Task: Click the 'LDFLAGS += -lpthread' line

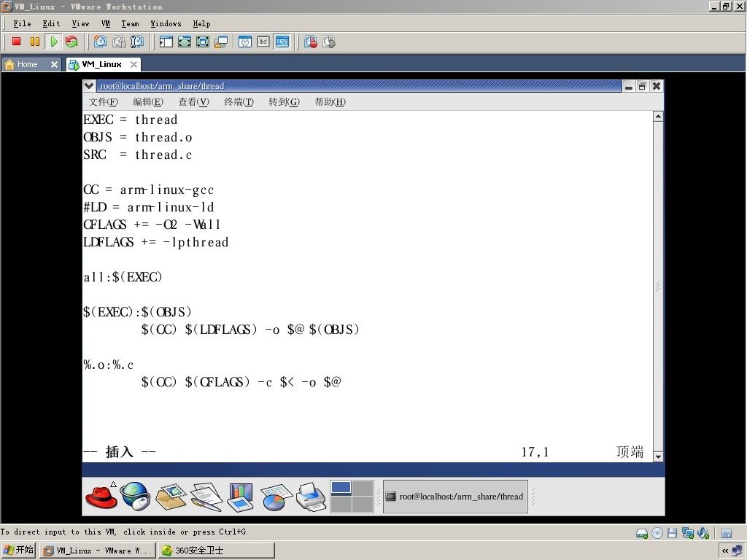Action: [156, 242]
